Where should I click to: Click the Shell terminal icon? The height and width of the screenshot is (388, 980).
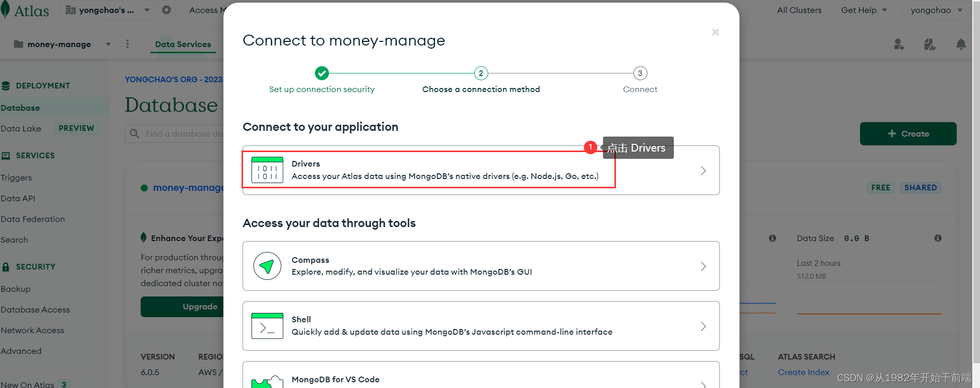coord(267,326)
